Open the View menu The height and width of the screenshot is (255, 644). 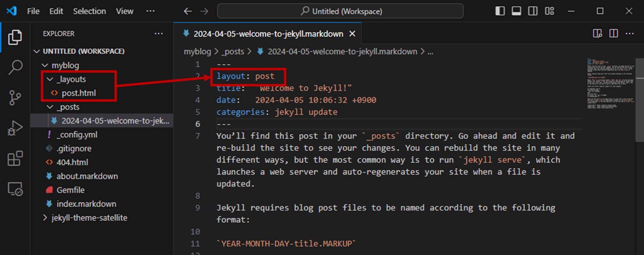pyautogui.click(x=125, y=11)
